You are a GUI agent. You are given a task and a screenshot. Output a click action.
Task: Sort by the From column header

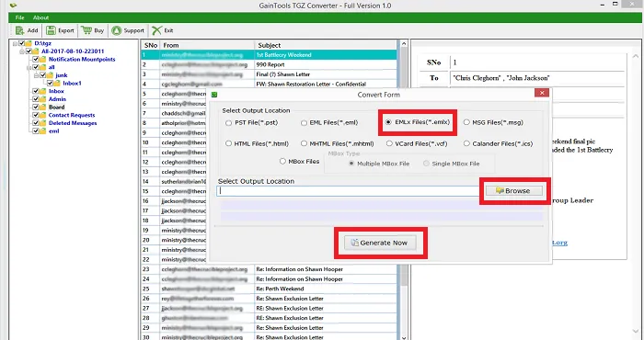pyautogui.click(x=207, y=45)
